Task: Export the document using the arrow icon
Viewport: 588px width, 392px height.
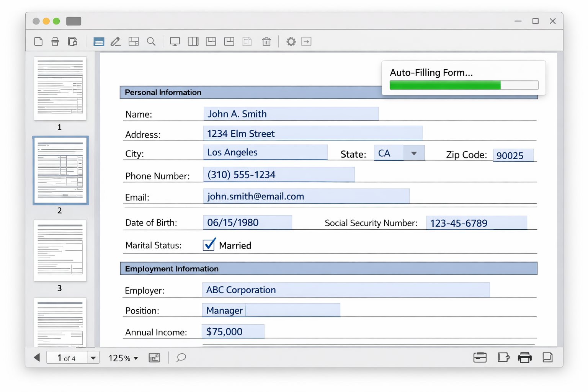Action: pos(306,41)
